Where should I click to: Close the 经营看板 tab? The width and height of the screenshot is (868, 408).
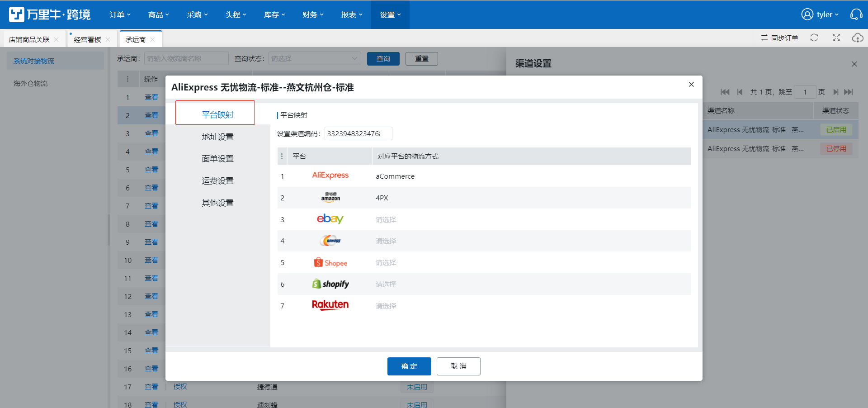pyautogui.click(x=108, y=39)
